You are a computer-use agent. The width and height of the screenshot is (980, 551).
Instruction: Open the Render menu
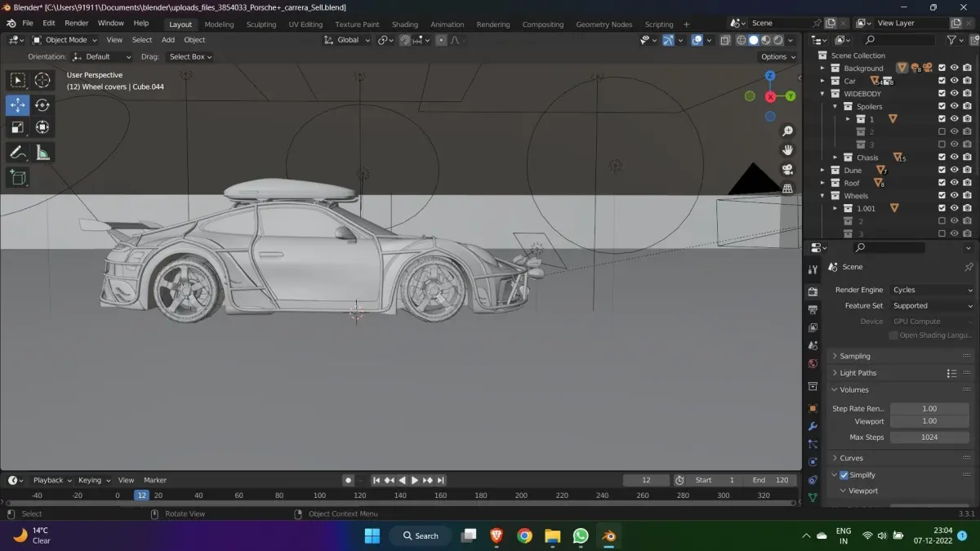pyautogui.click(x=76, y=24)
